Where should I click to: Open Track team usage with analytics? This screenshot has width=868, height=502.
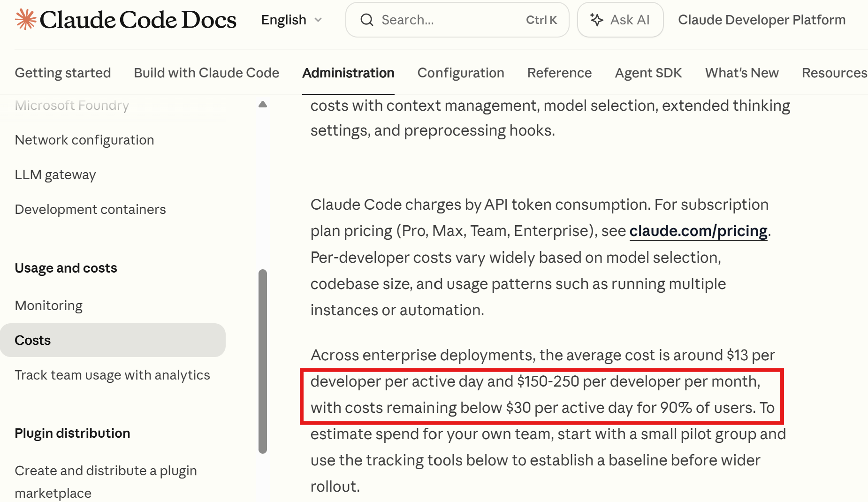(112, 374)
